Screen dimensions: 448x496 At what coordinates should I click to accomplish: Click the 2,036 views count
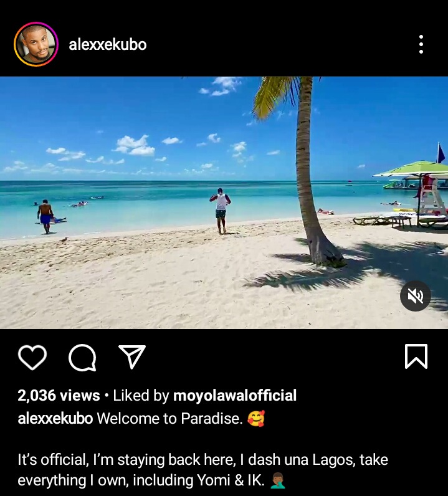(59, 396)
